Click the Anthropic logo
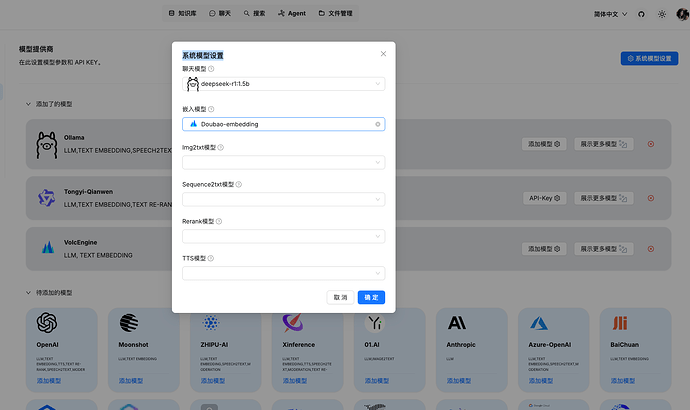 (x=457, y=323)
